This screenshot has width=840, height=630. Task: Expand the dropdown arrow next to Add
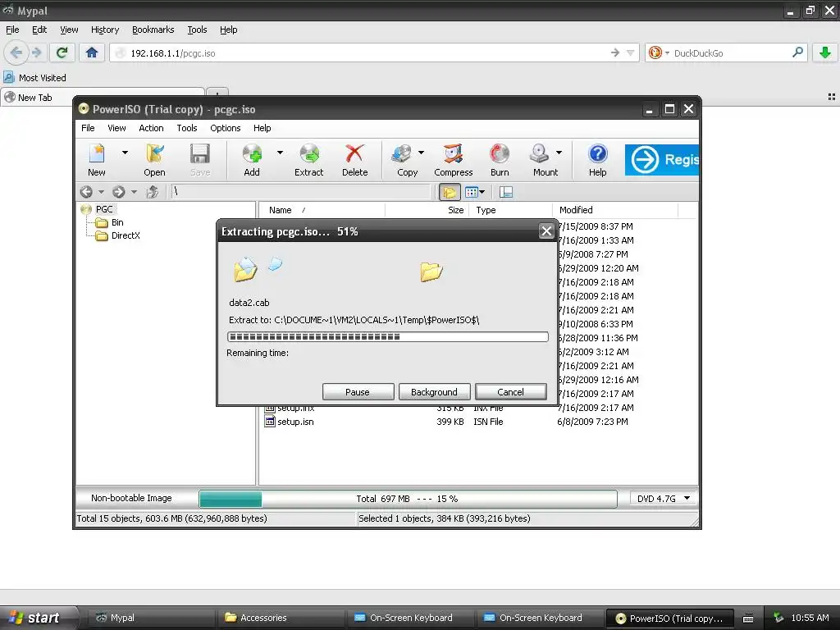(280, 153)
